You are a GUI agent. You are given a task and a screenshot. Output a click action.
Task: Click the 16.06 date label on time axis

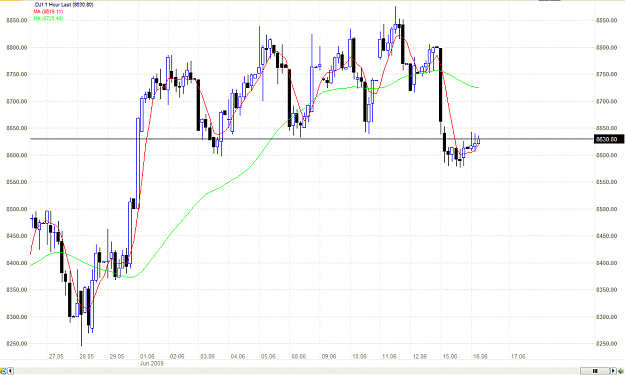(x=480, y=356)
